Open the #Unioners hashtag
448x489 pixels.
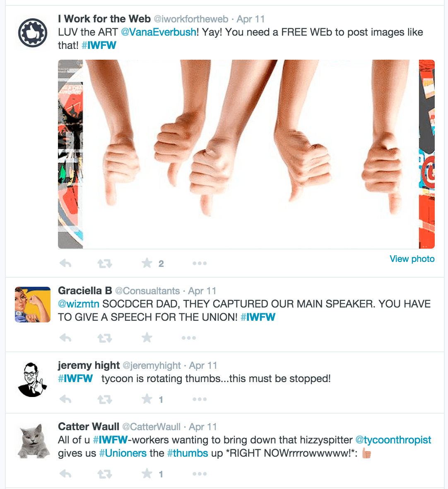[x=123, y=453]
